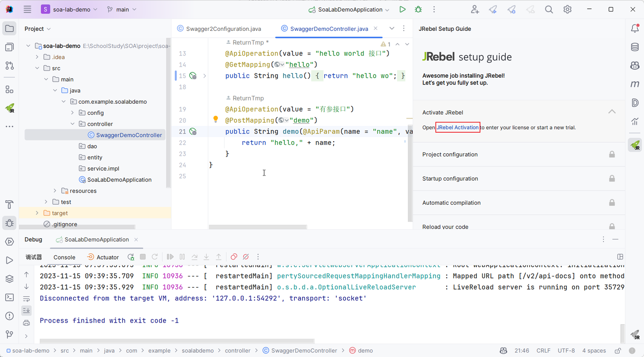Start debugging with the bug icon
This screenshot has width=644, height=357.
click(x=418, y=9)
